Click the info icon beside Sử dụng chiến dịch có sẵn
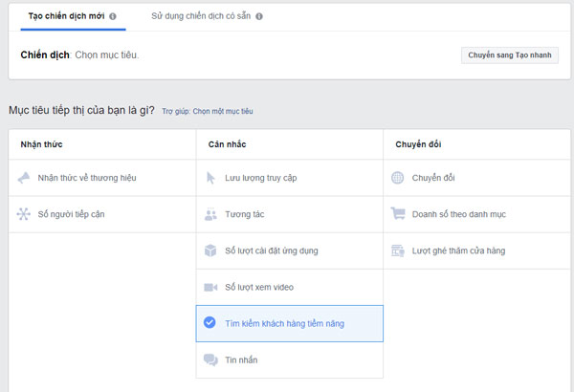 [259, 16]
